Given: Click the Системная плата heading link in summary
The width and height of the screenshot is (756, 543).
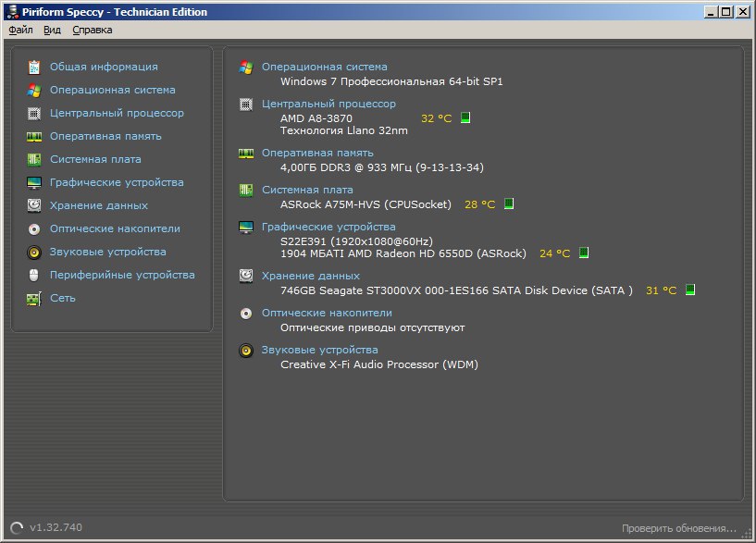Looking at the screenshot, I should [307, 190].
